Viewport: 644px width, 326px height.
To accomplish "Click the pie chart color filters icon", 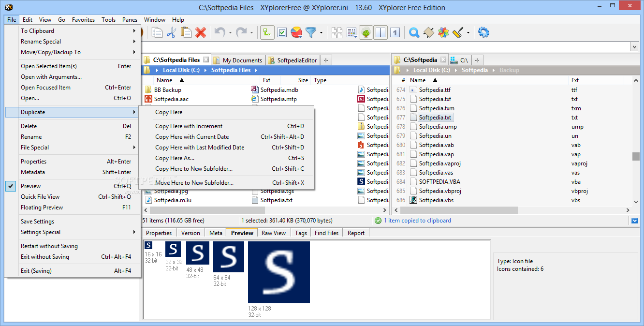I will click(297, 32).
